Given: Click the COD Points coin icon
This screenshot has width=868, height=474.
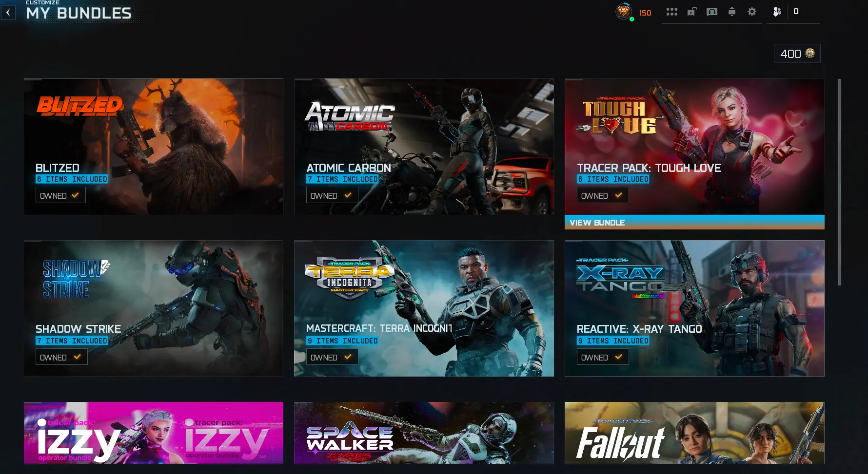Looking at the screenshot, I should point(810,53).
